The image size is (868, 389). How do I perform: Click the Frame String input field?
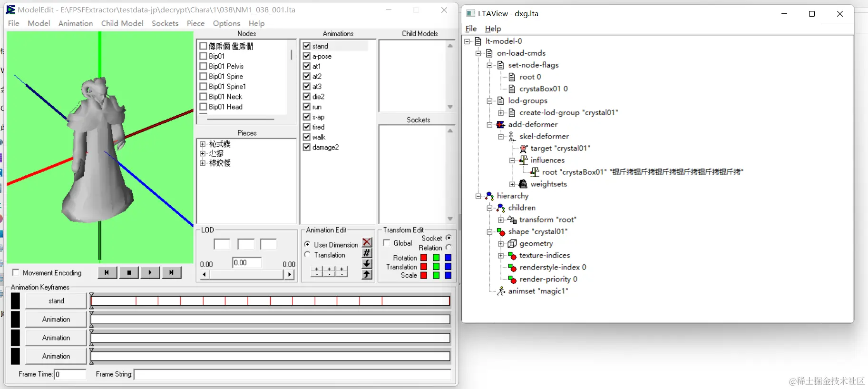pyautogui.click(x=293, y=374)
